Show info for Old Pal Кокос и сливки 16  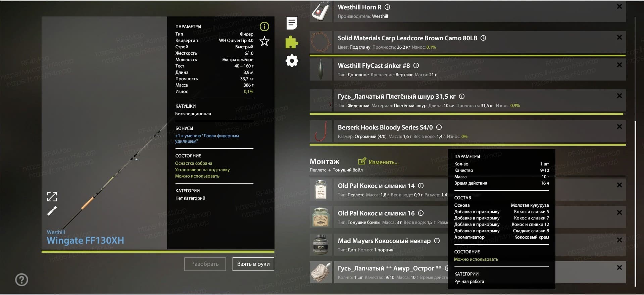(x=421, y=213)
